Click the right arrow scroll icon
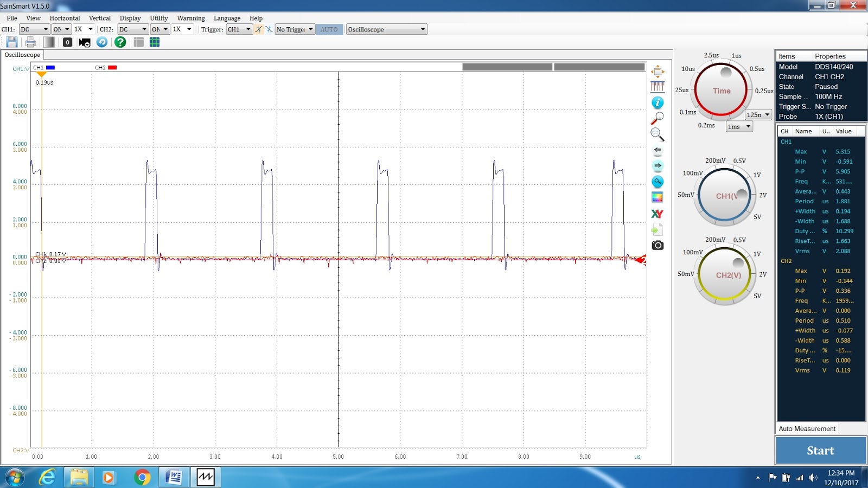Screen dimensions: 868x488 pyautogui.click(x=658, y=166)
